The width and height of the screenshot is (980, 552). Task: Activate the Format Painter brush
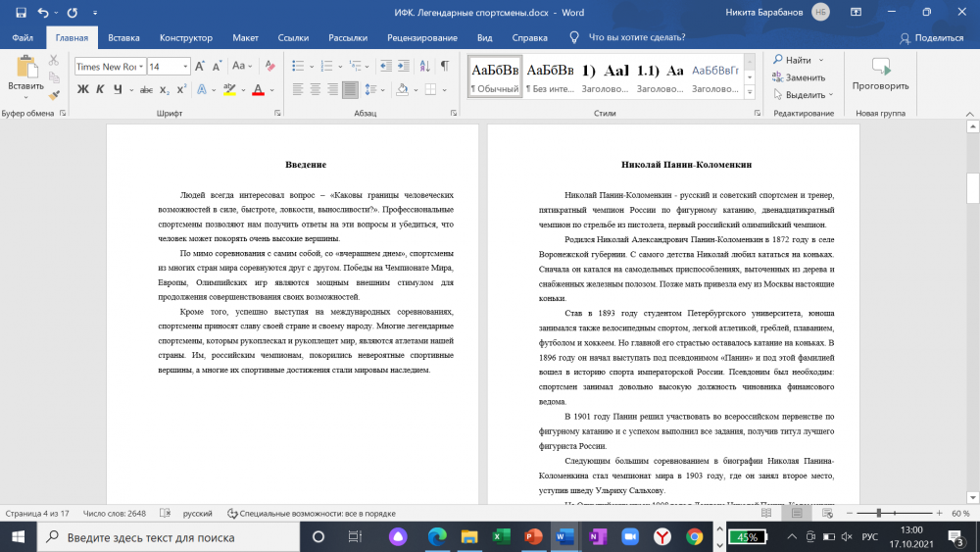pyautogui.click(x=54, y=95)
